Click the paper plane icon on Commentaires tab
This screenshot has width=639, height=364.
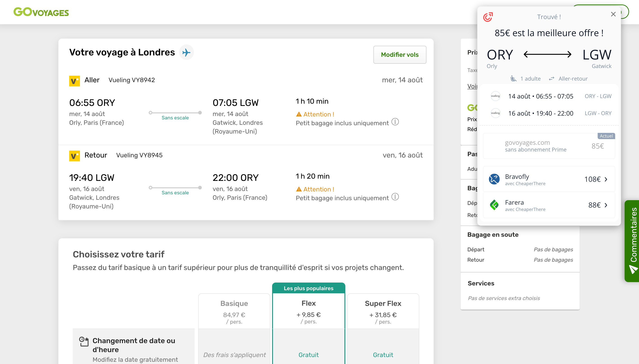pos(633,270)
